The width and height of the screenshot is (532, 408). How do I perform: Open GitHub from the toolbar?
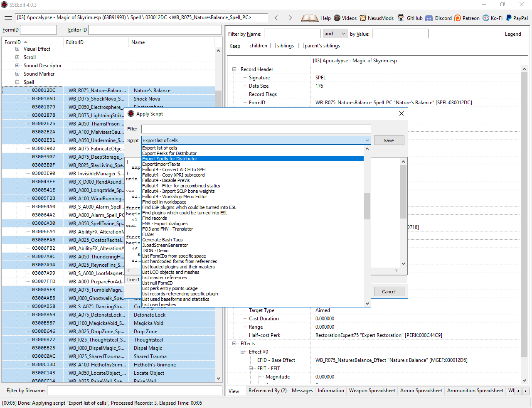pos(401,18)
